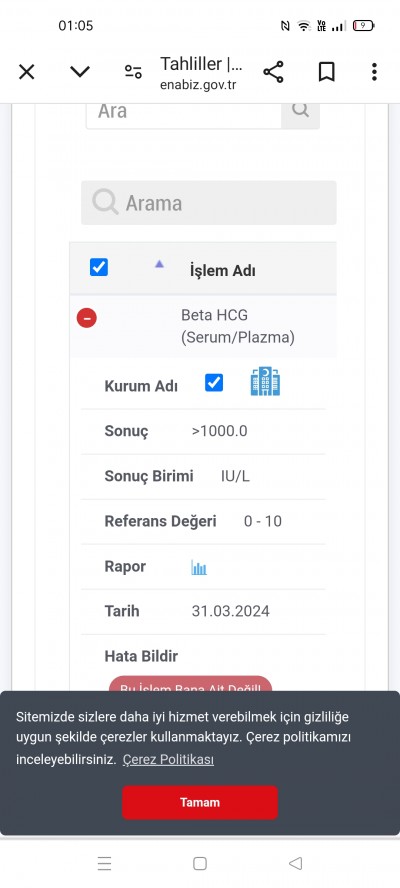Click the İşlem Adı column header
The image size is (400, 888).
tap(223, 271)
